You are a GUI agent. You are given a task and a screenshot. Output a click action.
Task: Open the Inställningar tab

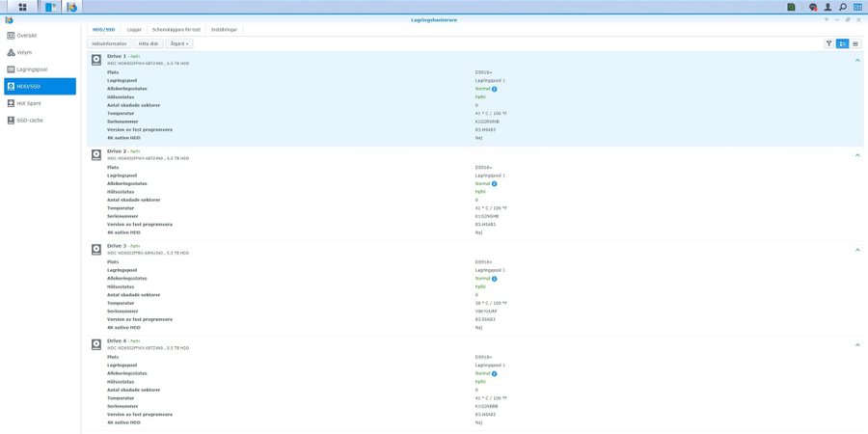(x=224, y=30)
